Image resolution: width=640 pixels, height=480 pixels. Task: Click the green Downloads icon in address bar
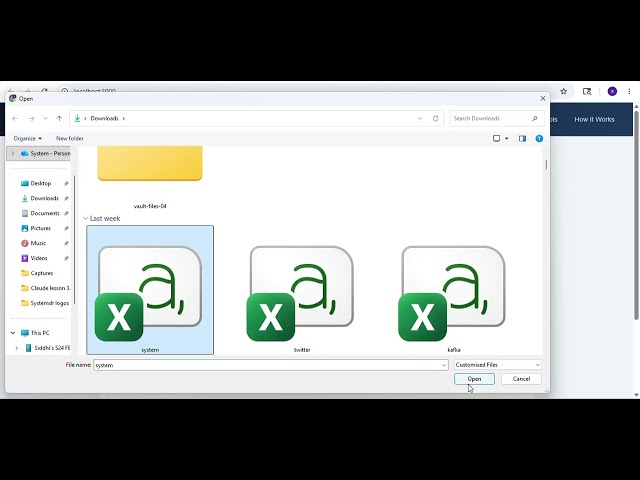click(77, 118)
